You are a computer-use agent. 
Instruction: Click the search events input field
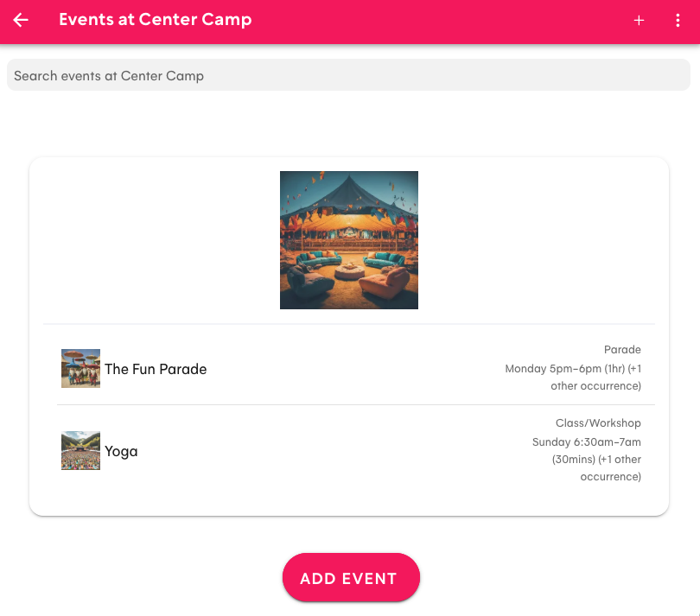[x=348, y=75]
